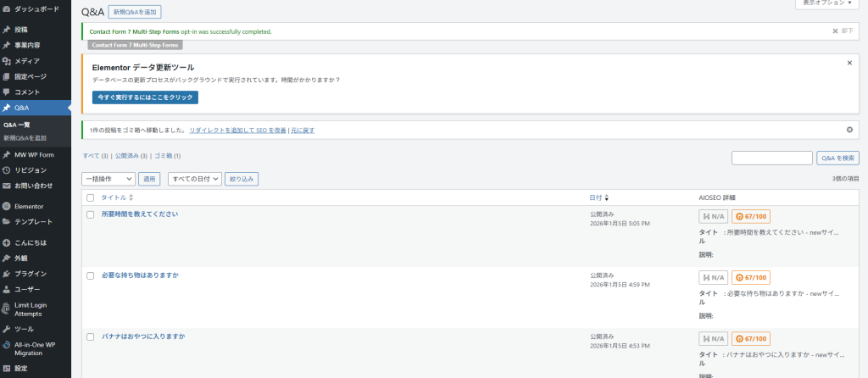The image size is (868, 378).
Task: Expand the 表示オプション screen options panel
Action: (826, 3)
